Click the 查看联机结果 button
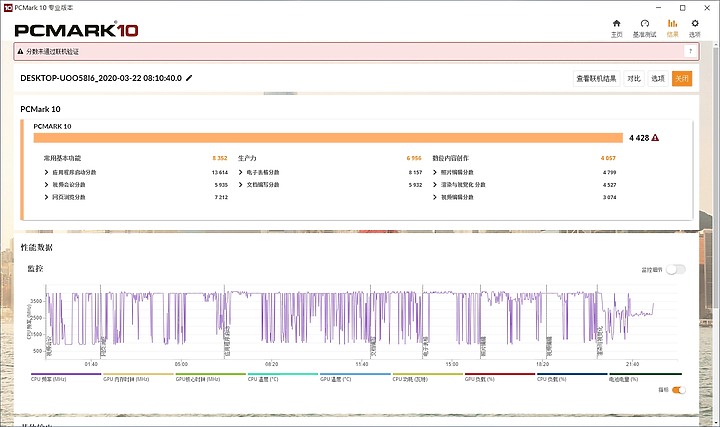 pos(596,79)
